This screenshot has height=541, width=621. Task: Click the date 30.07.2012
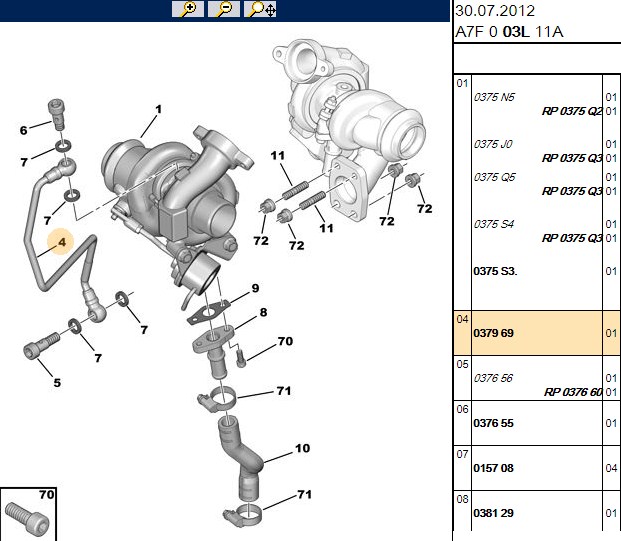pyautogui.click(x=495, y=11)
